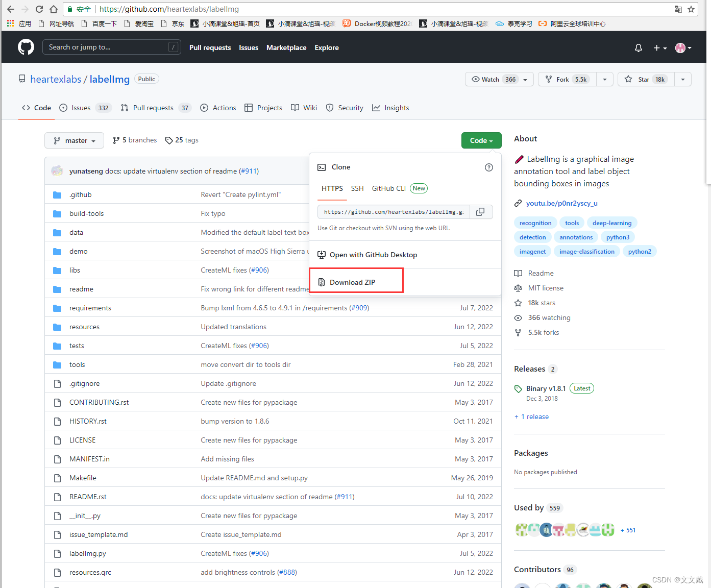The height and width of the screenshot is (588, 711).
Task: Click the python3 topic tag
Action: tap(618, 237)
